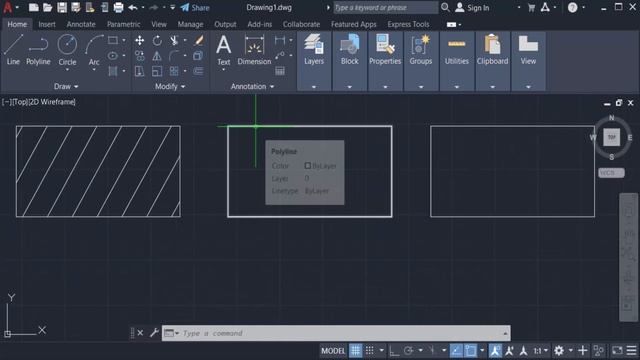Click the Sign In button
Screen dimensions: 640x360
coord(472,8)
